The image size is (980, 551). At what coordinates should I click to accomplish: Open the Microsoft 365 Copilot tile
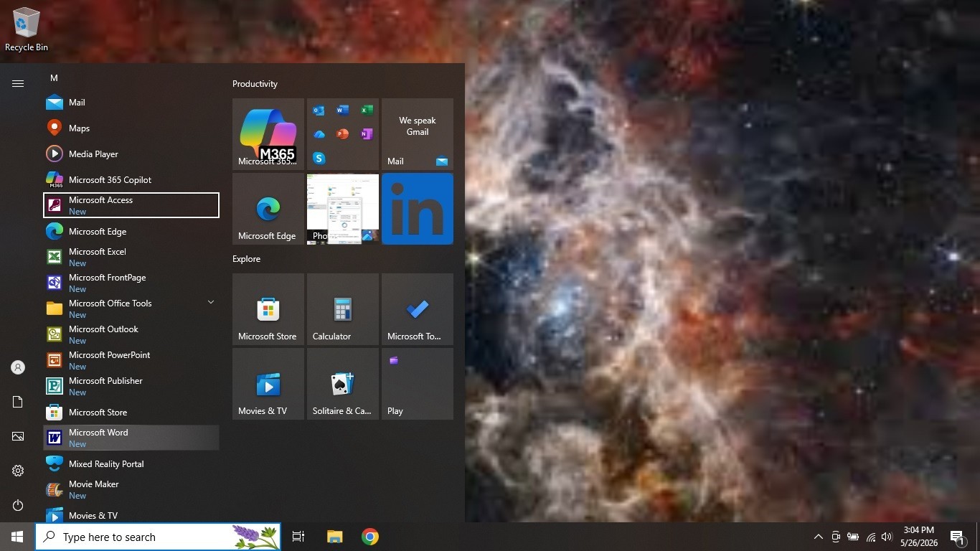coord(268,134)
